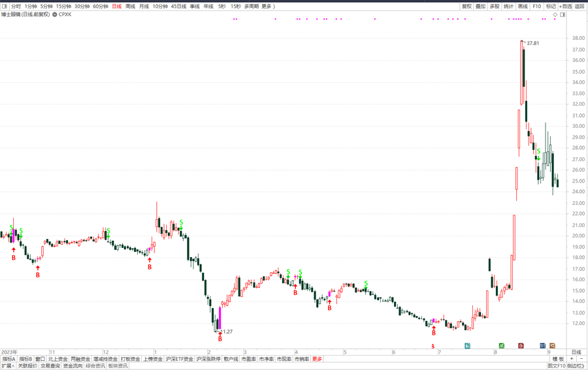The width and height of the screenshot is (588, 370).
Task: Toggle 复权 price adjustment
Action: tap(466, 7)
